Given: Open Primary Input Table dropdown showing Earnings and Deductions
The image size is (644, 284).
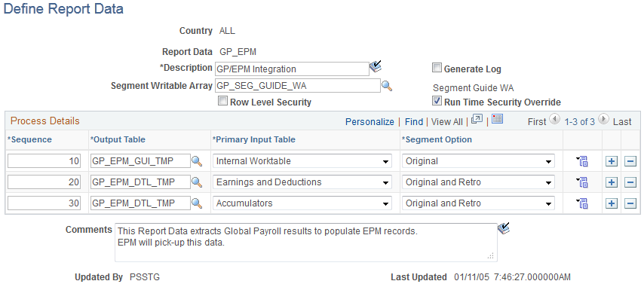Looking at the screenshot, I should point(302,182).
